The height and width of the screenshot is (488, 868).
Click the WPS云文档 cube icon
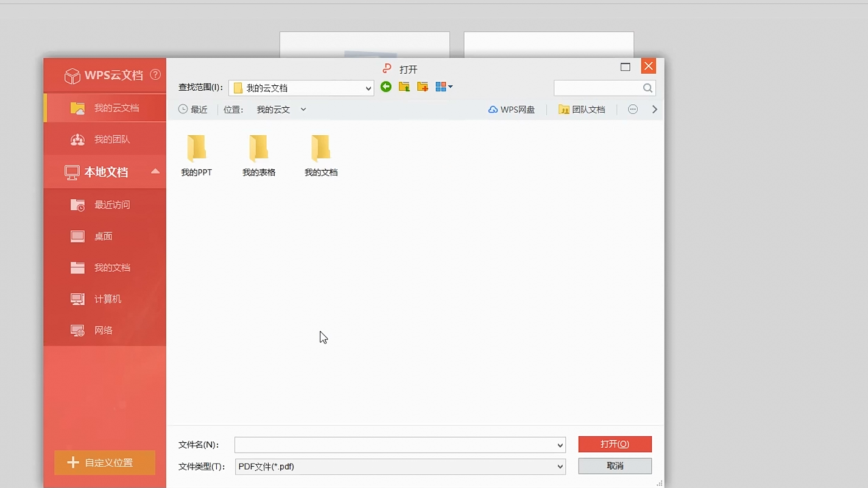(x=72, y=76)
